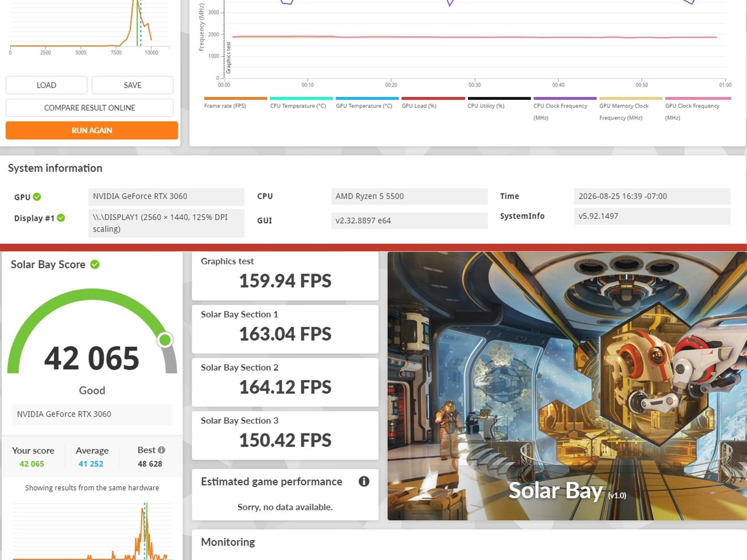
Task: Toggle the GPU Clock Frequency legend swatch
Action: coord(698,98)
